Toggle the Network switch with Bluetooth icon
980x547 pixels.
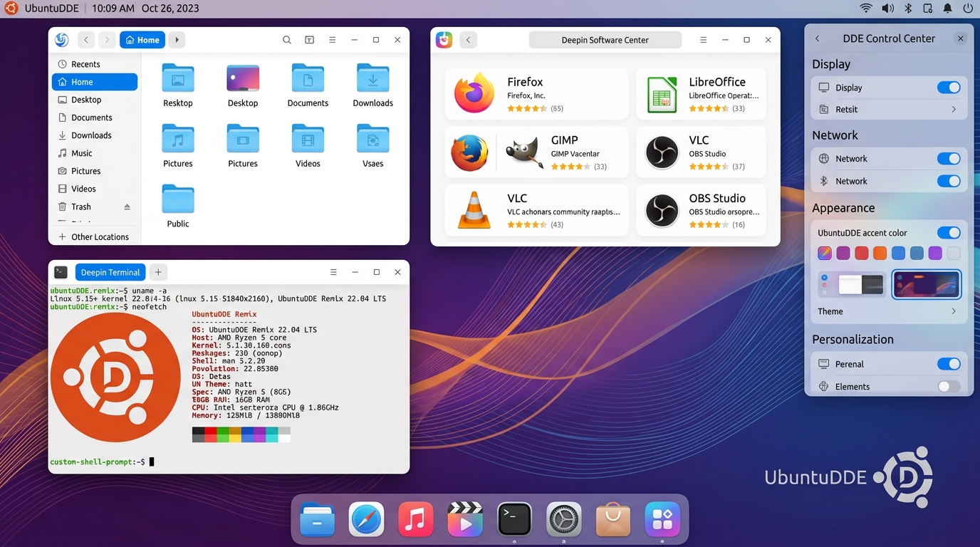click(949, 181)
